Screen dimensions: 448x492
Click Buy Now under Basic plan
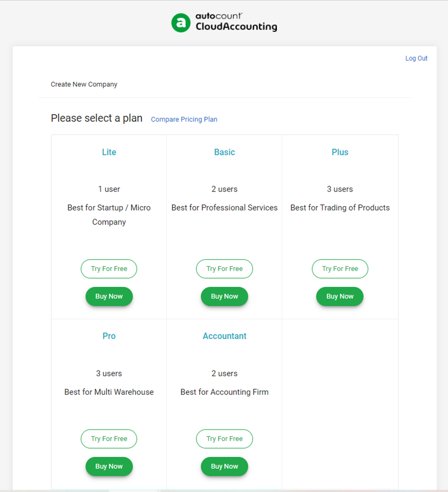(x=224, y=296)
